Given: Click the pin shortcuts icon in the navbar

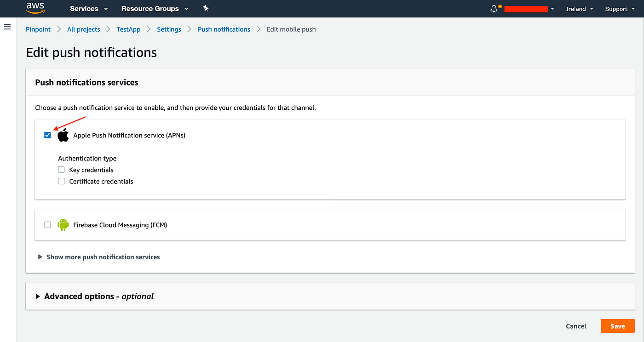Looking at the screenshot, I should tap(206, 8).
